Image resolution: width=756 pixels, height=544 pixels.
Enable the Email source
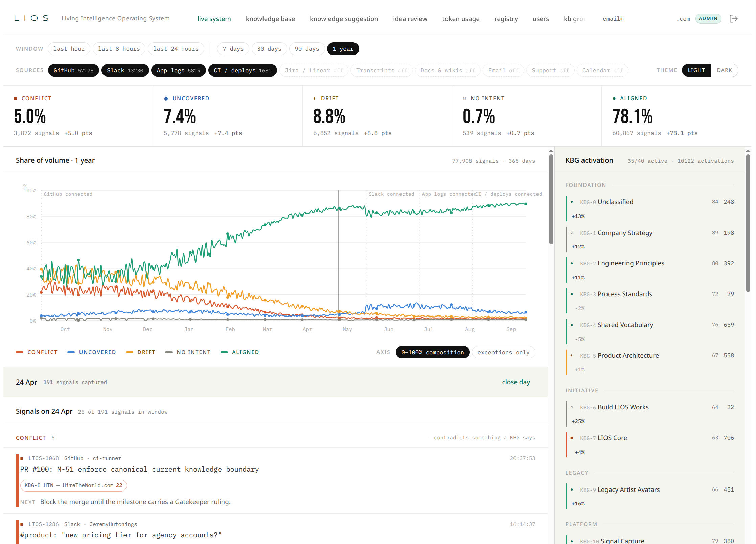(x=503, y=70)
